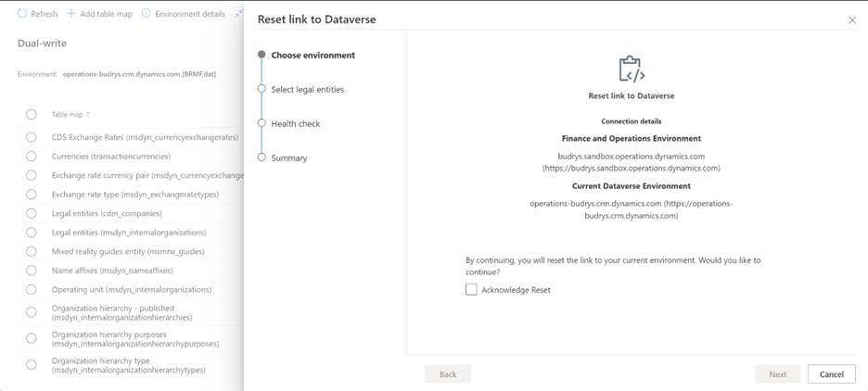Open Legal entities (cdm_companies) table map
868x391 pixels.
[107, 213]
